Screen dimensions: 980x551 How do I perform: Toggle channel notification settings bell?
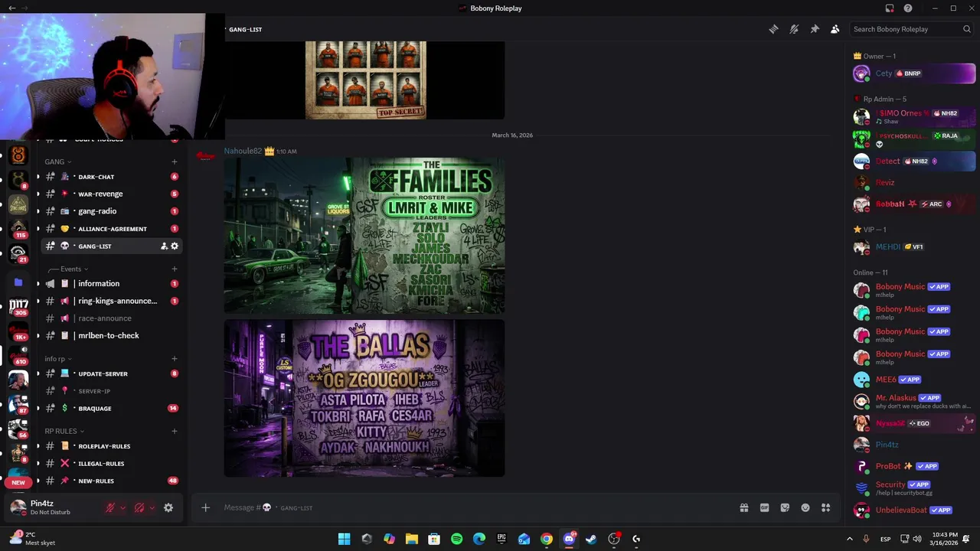[794, 29]
